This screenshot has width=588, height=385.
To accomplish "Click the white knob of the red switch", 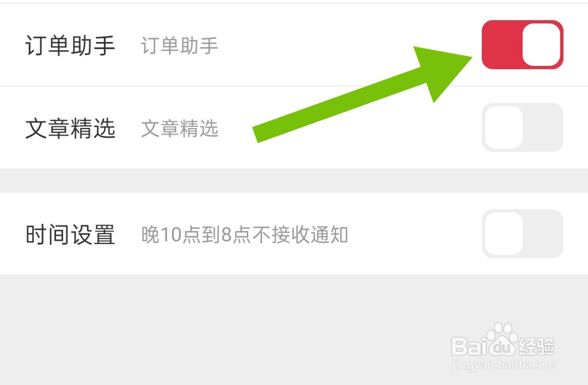I will coord(542,45).
